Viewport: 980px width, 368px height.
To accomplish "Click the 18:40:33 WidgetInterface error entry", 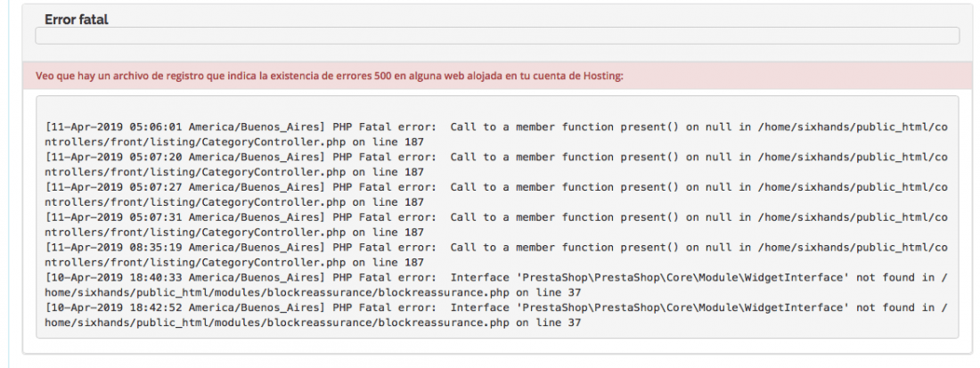I will tap(497, 284).
